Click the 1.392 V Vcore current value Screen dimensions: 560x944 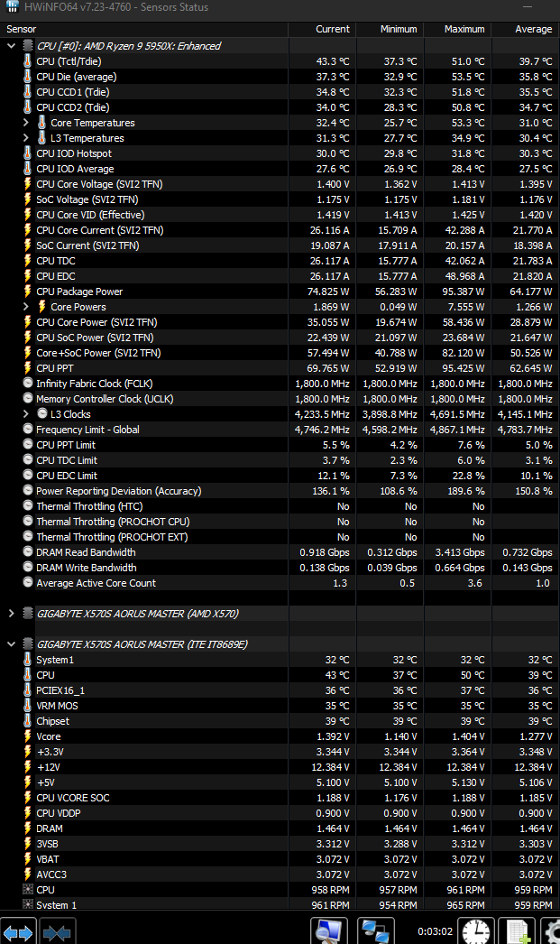point(333,736)
